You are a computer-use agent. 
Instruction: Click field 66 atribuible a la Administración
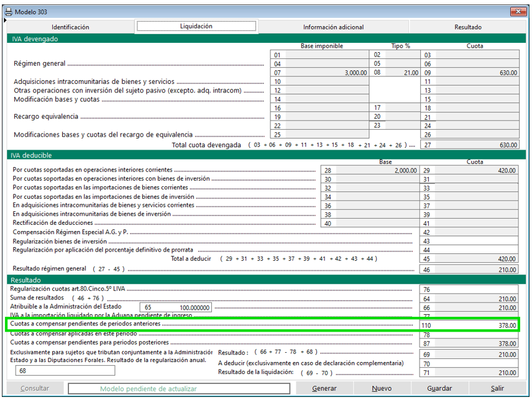click(469, 307)
